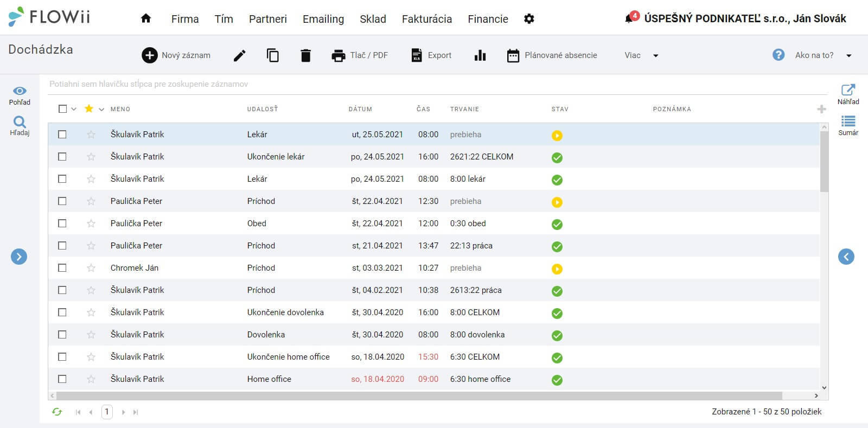This screenshot has height=428, width=868.
Task: Open the Hľadaj search tool
Action: pyautogui.click(x=20, y=126)
